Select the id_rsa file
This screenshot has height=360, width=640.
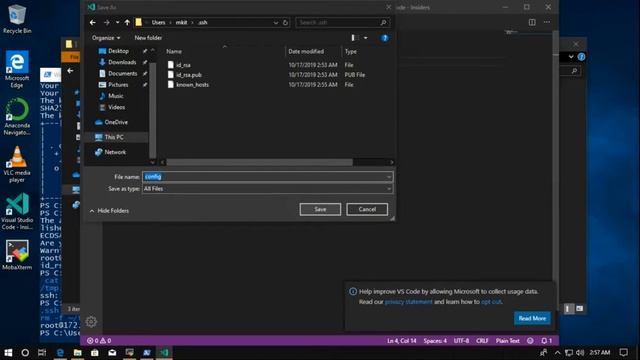(x=183, y=65)
